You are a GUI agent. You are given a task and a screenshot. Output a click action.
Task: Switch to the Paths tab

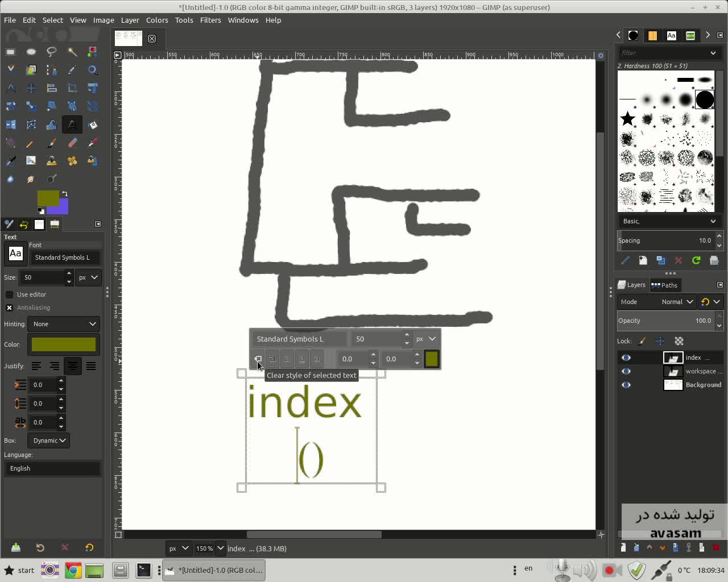pyautogui.click(x=664, y=285)
